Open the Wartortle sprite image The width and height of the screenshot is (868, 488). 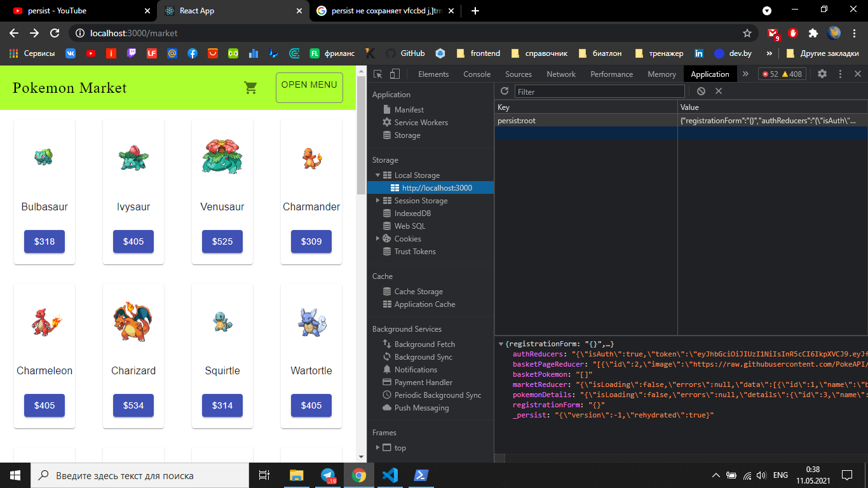point(311,321)
